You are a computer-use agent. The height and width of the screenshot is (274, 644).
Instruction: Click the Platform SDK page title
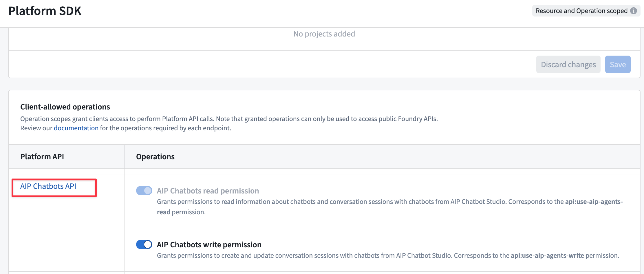pyautogui.click(x=45, y=11)
